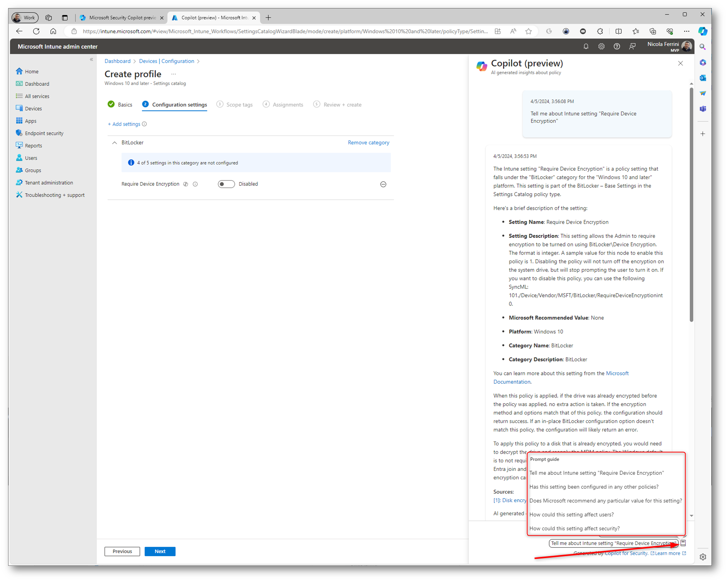Collapse the BitLocker category chevron
The width and height of the screenshot is (728, 582).
point(115,143)
